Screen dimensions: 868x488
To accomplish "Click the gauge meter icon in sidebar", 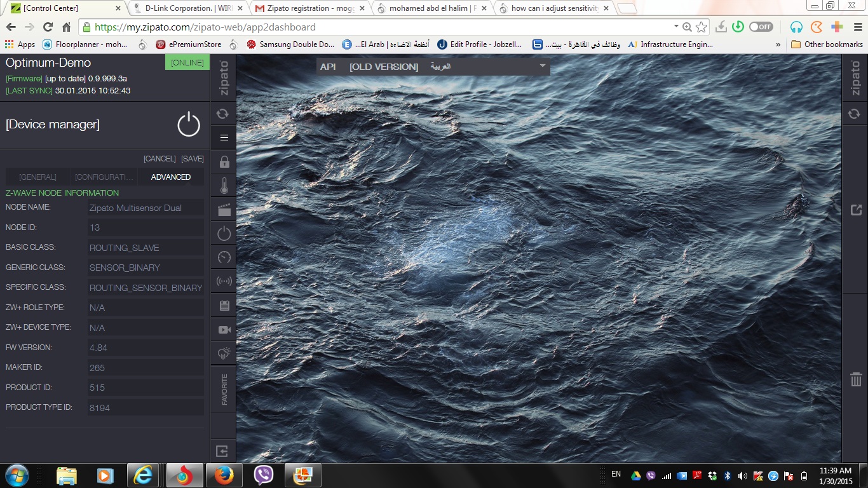I will pyautogui.click(x=223, y=257).
